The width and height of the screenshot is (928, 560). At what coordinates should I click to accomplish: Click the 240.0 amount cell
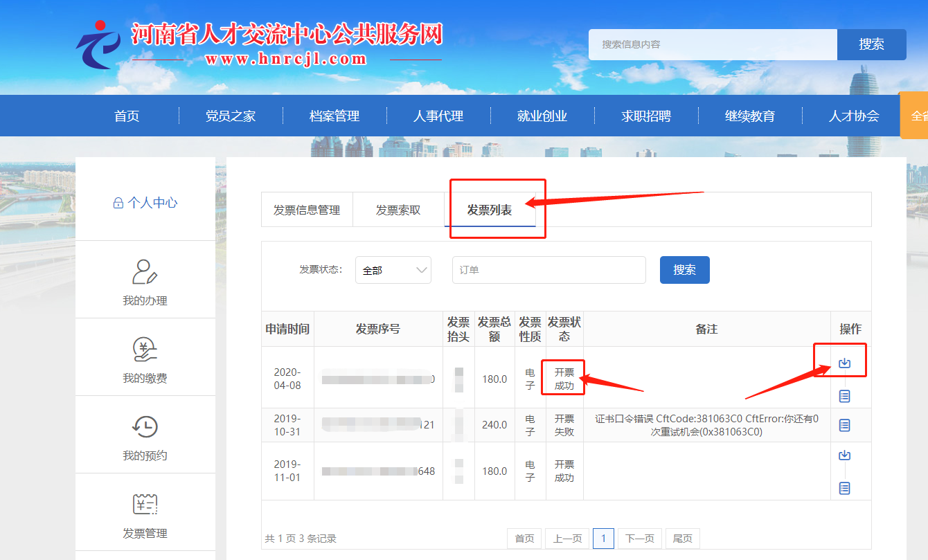[494, 425]
